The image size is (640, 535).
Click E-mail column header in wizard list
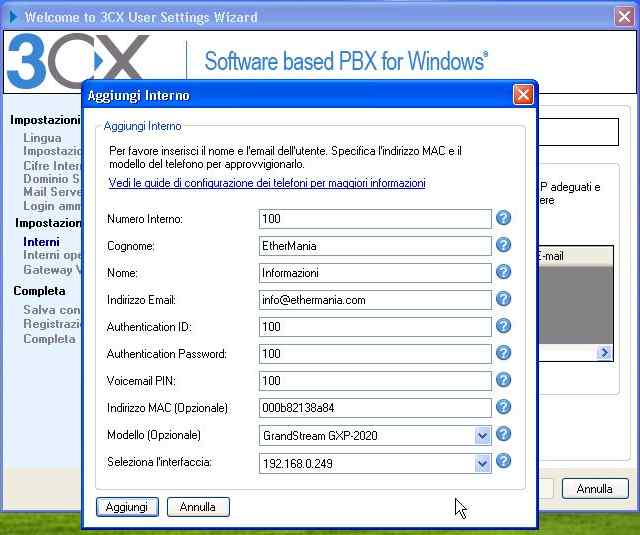[576, 256]
